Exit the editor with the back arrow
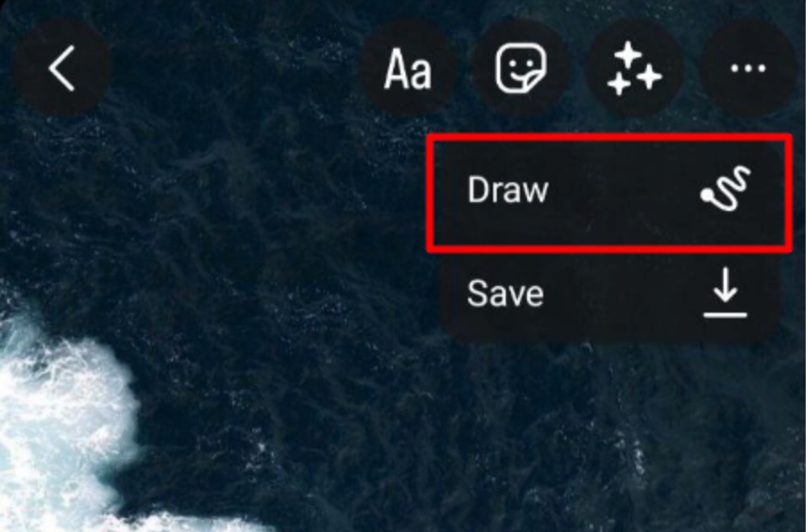Screen dimensions: 809x532 63,68
